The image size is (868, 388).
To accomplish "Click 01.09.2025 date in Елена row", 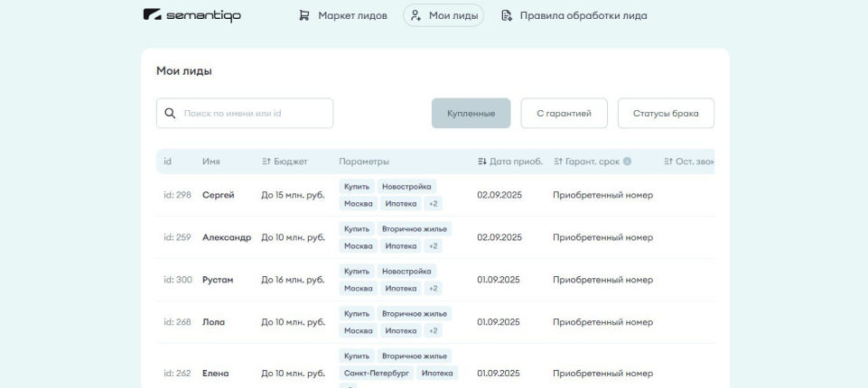I will pyautogui.click(x=499, y=373).
